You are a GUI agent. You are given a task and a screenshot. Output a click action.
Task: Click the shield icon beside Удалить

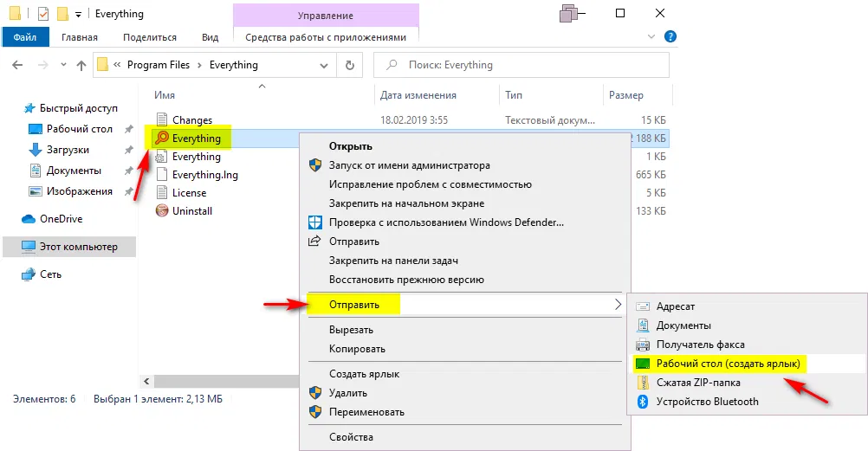[x=315, y=393]
